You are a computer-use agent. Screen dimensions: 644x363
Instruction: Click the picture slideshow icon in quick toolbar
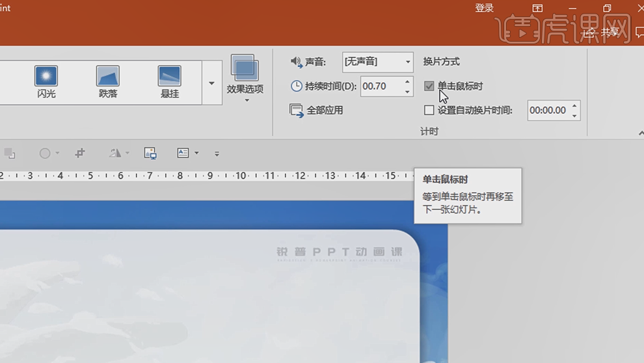(x=150, y=153)
